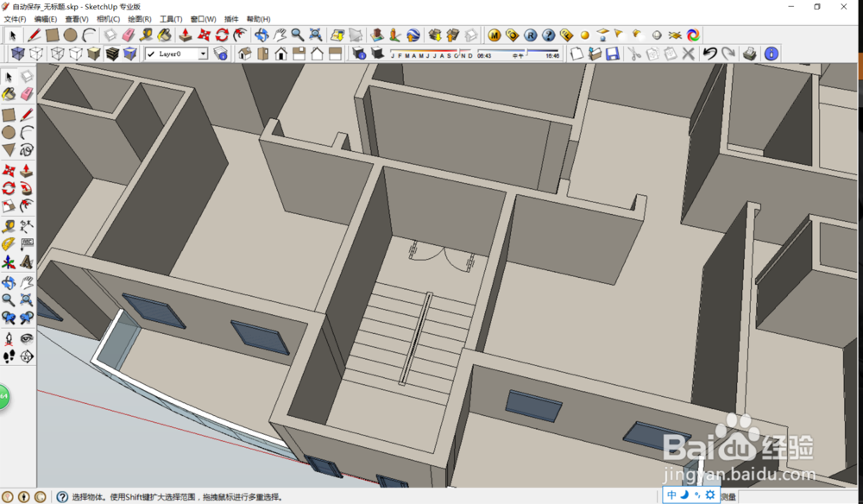This screenshot has width=863, height=504.
Task: Open the 文件(F) menu
Action: click(x=15, y=19)
